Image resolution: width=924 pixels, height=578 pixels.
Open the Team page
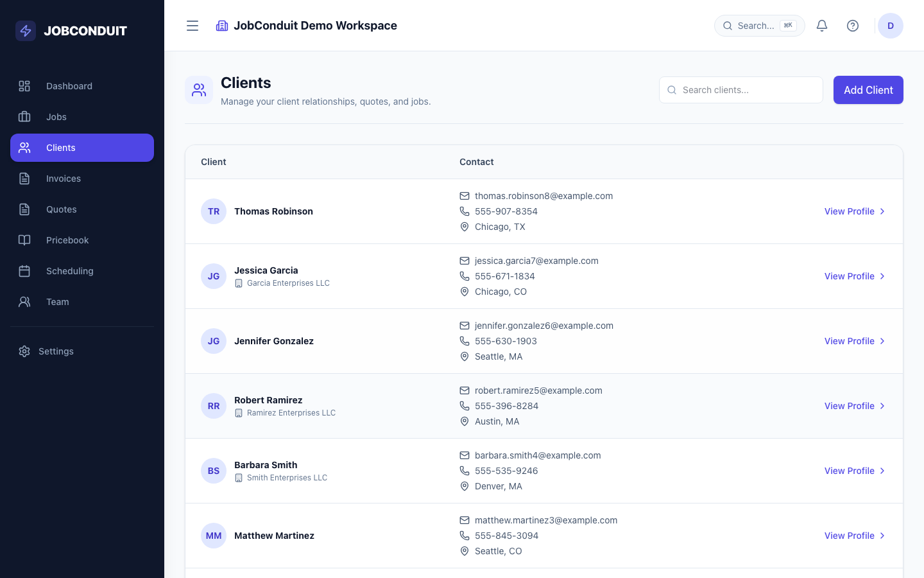point(82,302)
